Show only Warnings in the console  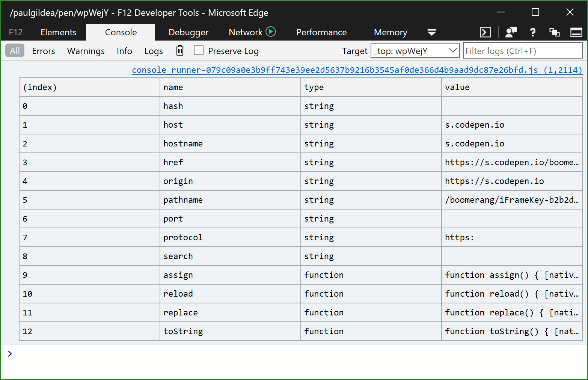coord(86,50)
